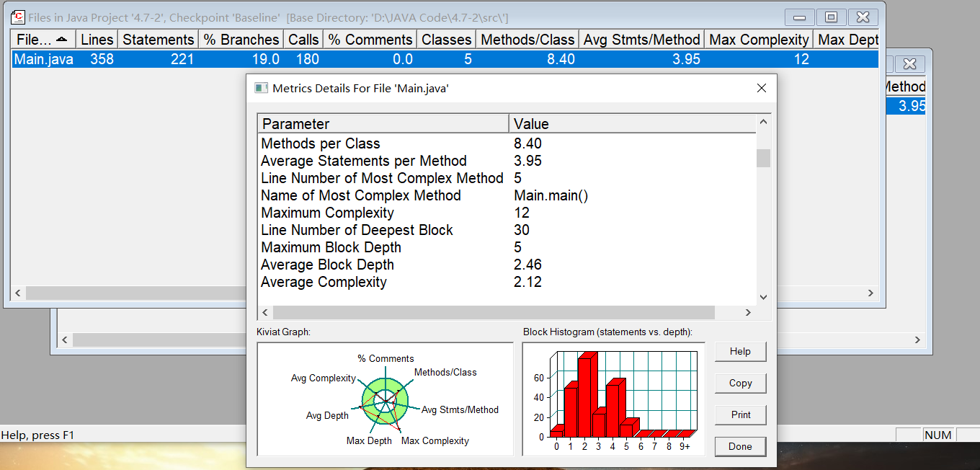Click the Value column header
The width and height of the screenshot is (980, 470).
click(x=633, y=123)
